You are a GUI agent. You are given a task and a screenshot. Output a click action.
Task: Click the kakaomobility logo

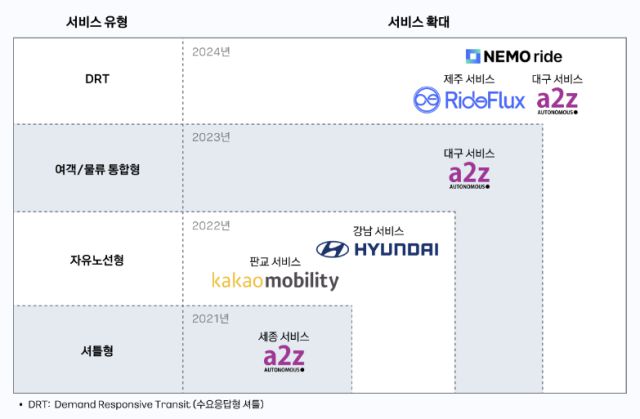click(275, 281)
